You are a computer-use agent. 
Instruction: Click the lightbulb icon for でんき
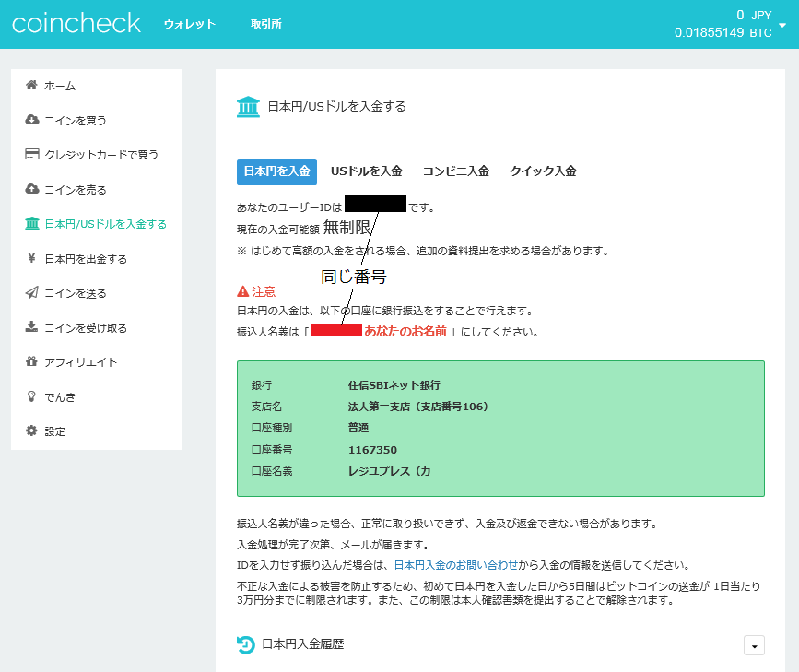click(x=31, y=396)
